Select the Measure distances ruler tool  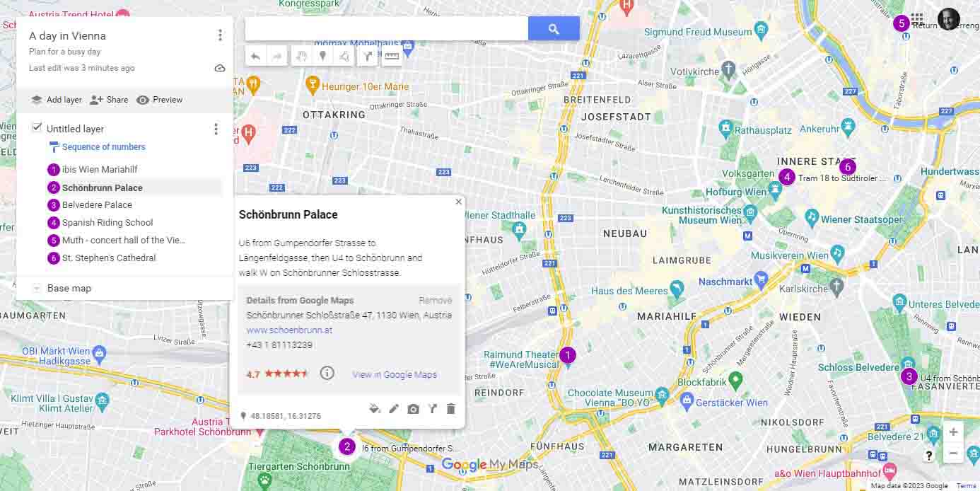(392, 57)
